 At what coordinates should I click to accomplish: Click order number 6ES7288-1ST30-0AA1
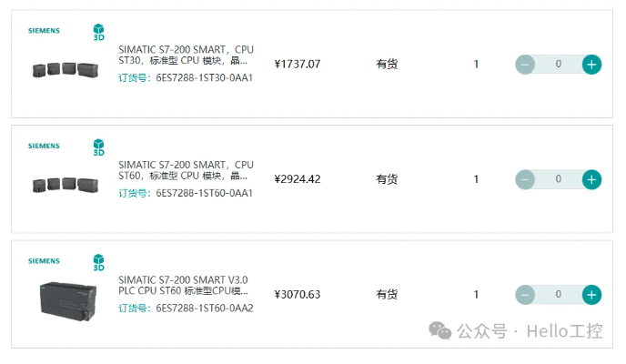204,78
